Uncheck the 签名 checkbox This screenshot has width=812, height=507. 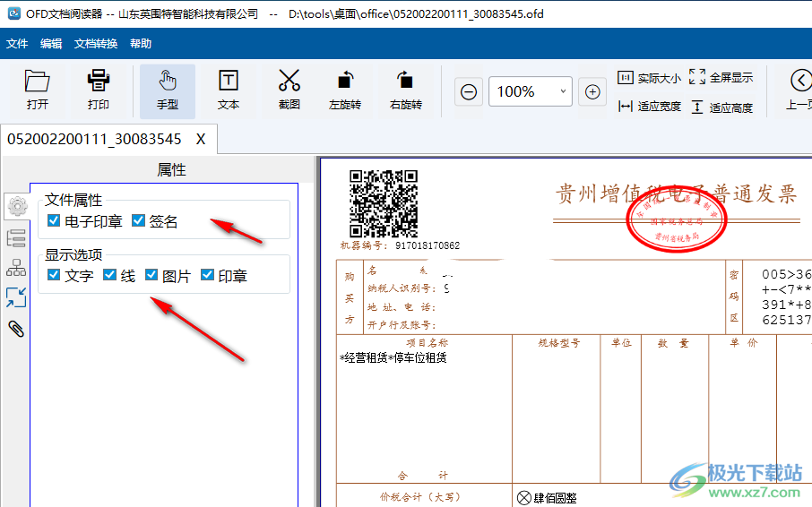click(x=138, y=220)
